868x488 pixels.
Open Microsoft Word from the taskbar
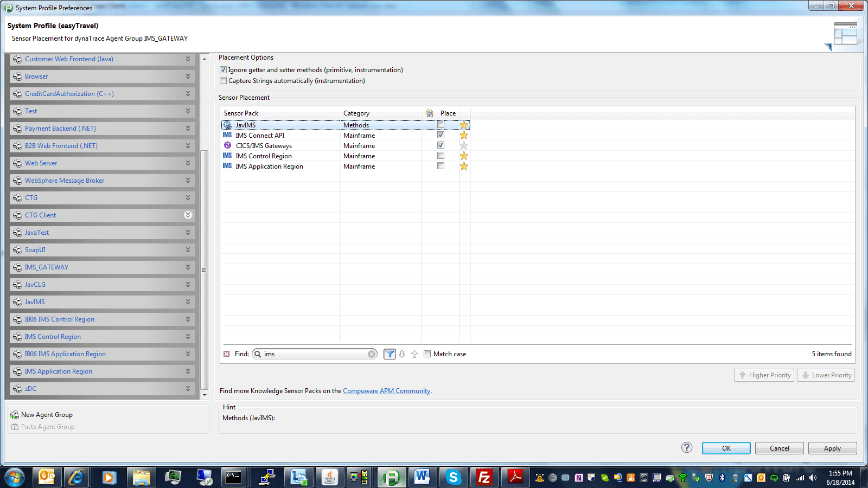(x=422, y=477)
